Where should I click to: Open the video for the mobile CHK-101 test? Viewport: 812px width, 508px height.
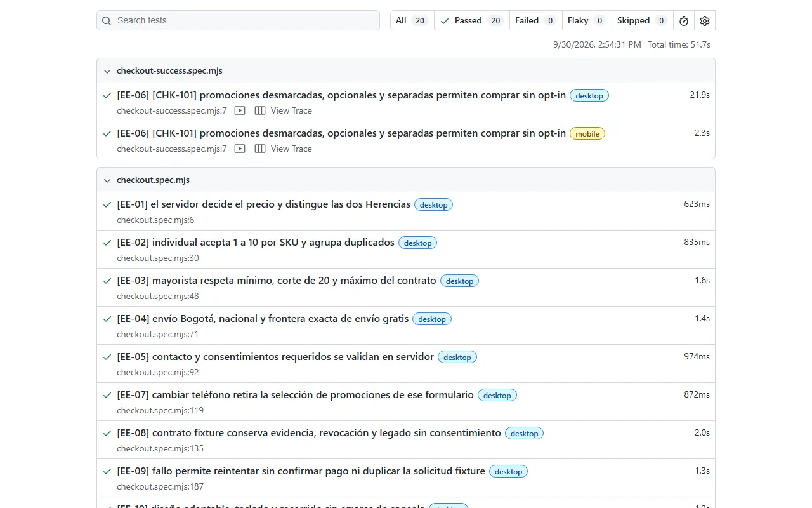tap(240, 149)
